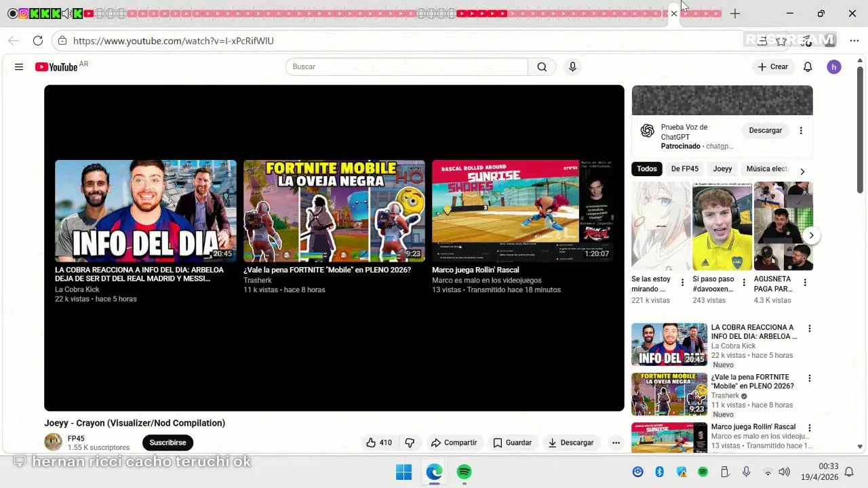
Task: Like the video with thumbs up
Action: (378, 443)
